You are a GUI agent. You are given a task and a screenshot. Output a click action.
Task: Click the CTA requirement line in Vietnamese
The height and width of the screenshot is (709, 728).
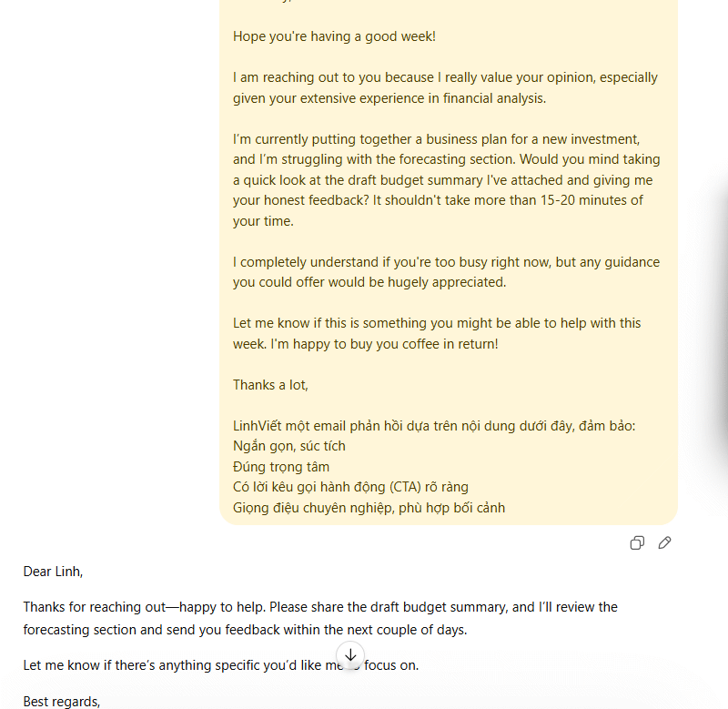(x=350, y=487)
